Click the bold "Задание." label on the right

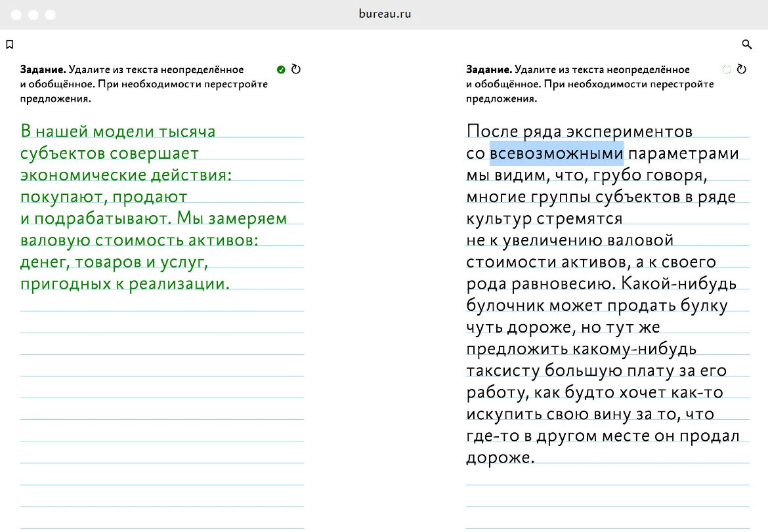[x=488, y=70]
